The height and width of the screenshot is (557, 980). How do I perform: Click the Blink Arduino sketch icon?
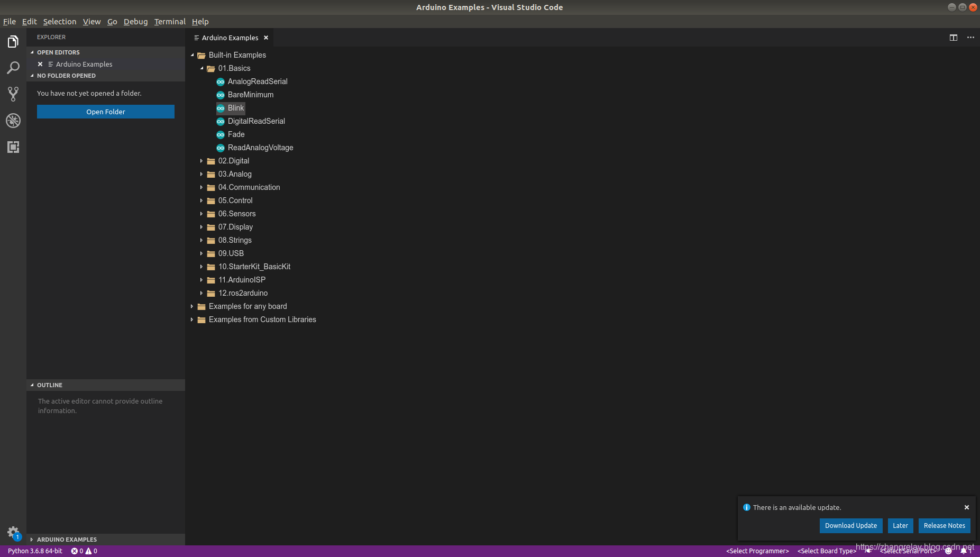(221, 108)
